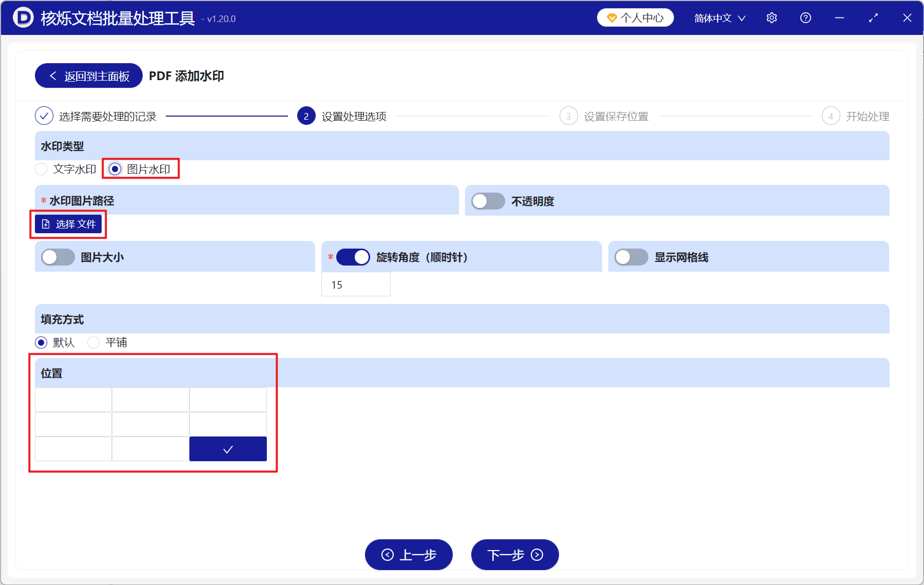This screenshot has width=924, height=585.
Task: Enable the 显示网格线 toggle
Action: 631,257
